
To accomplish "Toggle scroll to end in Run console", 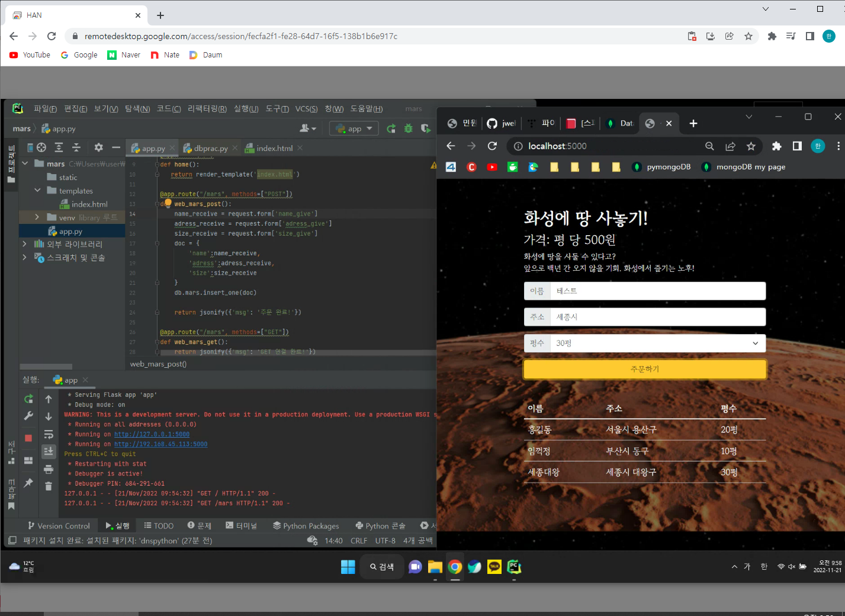I will [x=49, y=451].
